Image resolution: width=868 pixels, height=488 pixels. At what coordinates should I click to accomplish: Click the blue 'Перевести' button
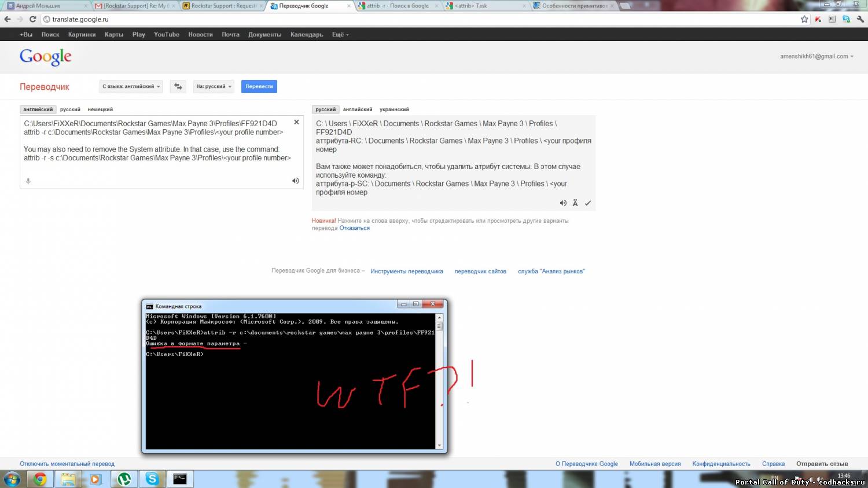(x=259, y=86)
